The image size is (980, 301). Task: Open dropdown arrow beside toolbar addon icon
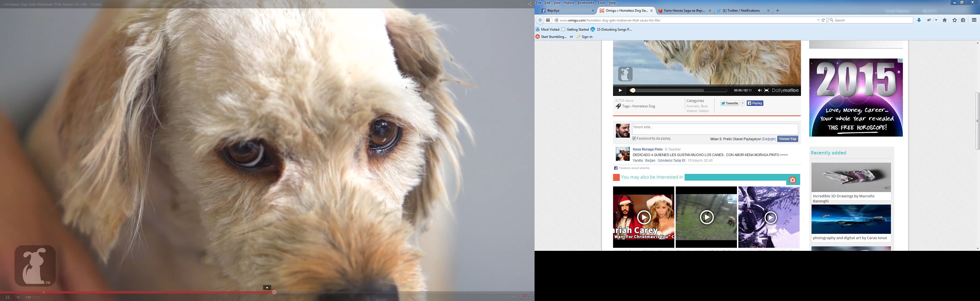[x=936, y=20]
